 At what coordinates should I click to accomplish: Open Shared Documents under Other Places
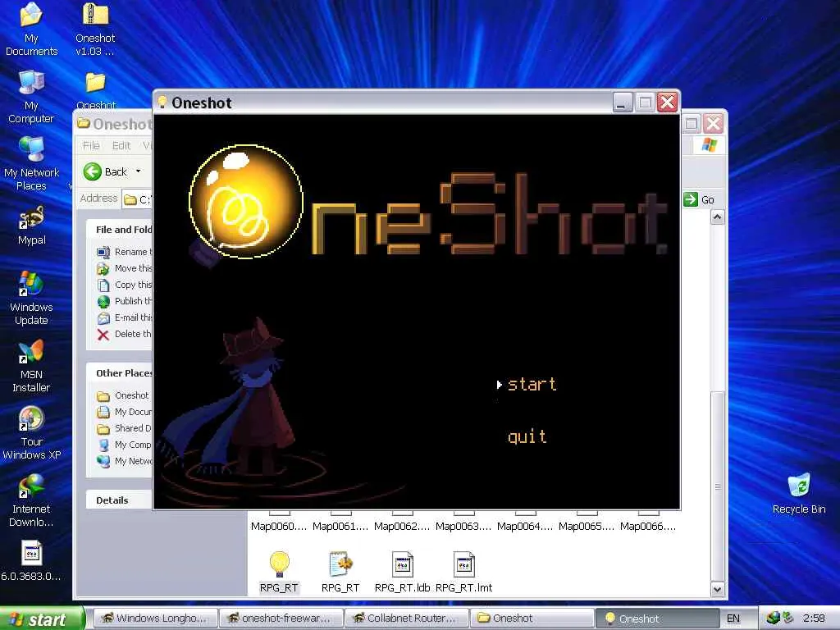click(125, 428)
